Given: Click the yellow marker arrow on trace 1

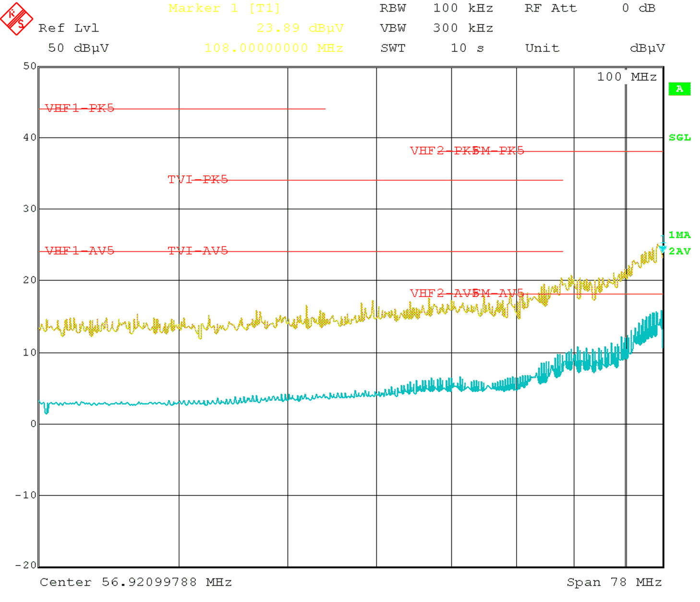Looking at the screenshot, I should click(x=663, y=248).
